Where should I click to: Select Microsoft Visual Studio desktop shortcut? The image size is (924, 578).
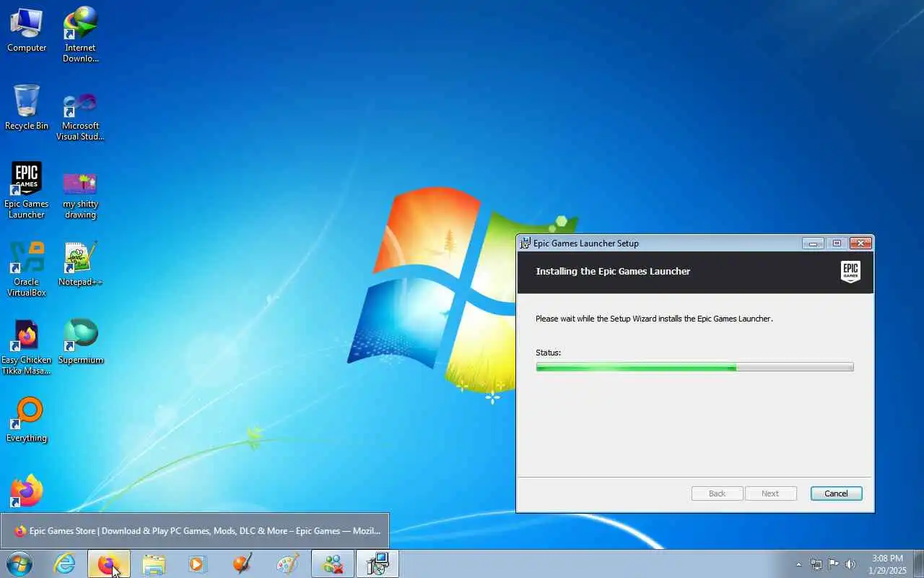coord(80,116)
